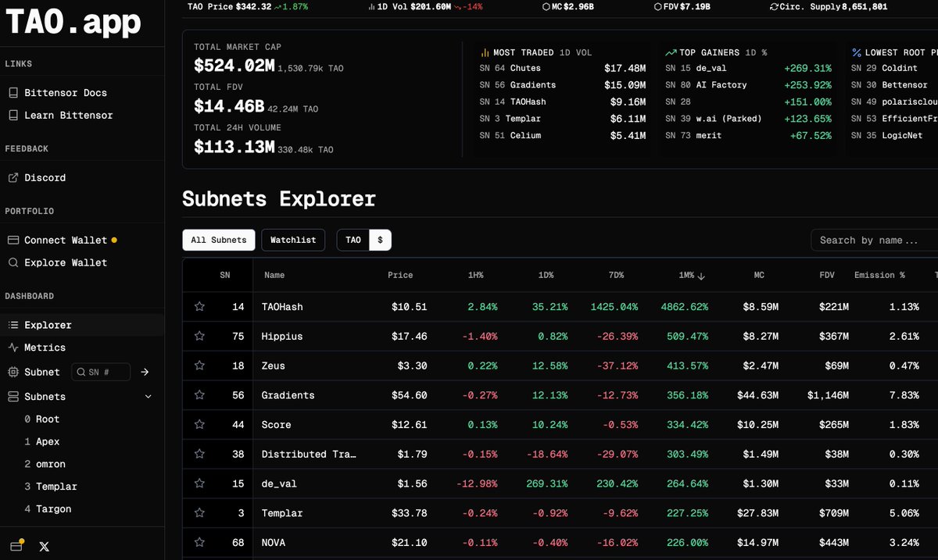Focus the Search by name field

coord(874,240)
